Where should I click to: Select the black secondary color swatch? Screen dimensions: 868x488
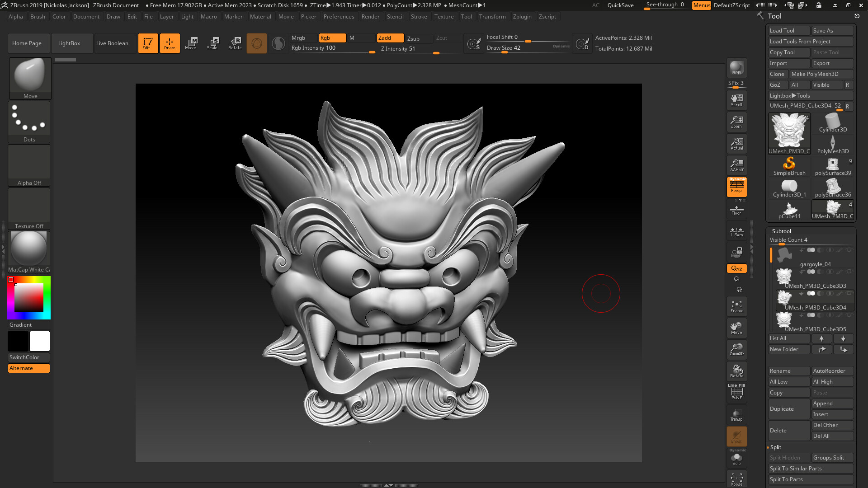(18, 341)
